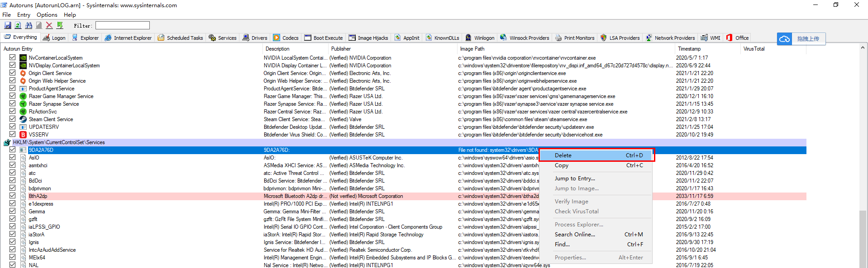Disable the 9DA2A76D entry checkbox
The width and height of the screenshot is (868, 268).
pos(12,150)
